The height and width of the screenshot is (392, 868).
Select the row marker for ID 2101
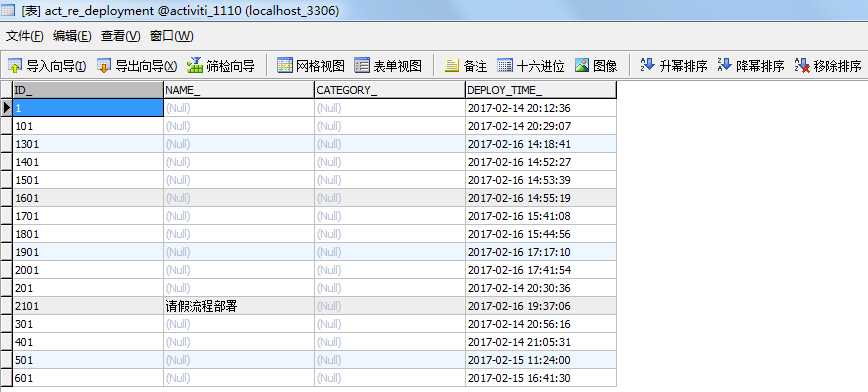tap(6, 306)
